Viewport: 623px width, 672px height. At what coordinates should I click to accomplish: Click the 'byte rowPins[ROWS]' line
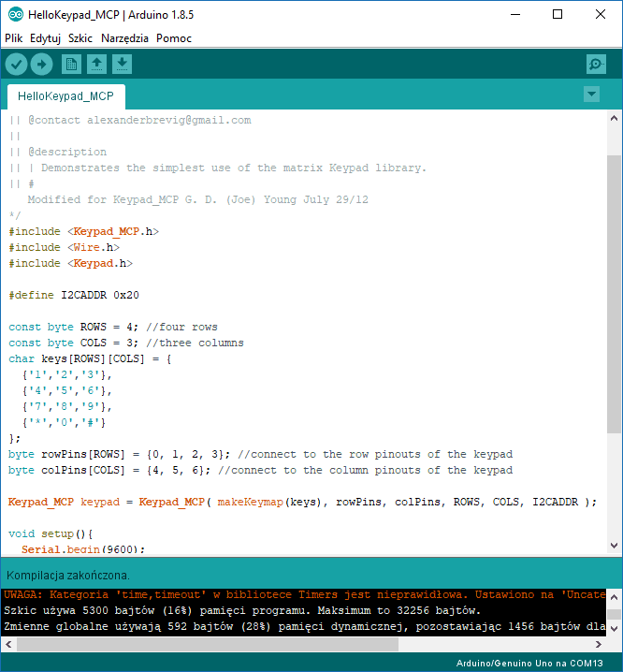pyautogui.click(x=260, y=454)
